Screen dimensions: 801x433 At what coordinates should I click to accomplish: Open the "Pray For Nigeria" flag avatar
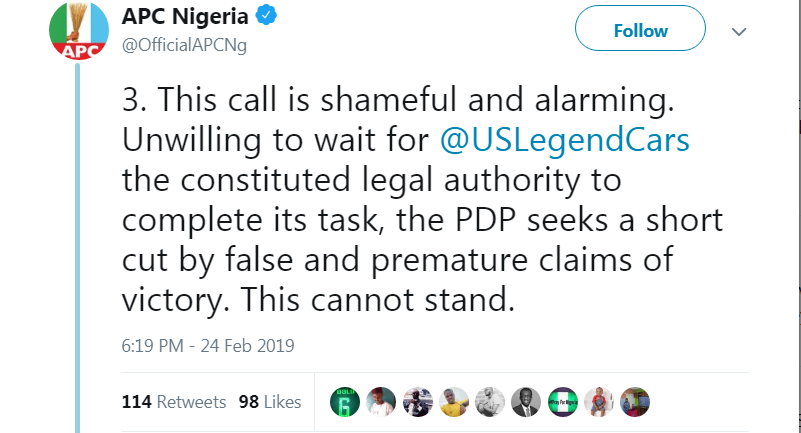tap(563, 402)
